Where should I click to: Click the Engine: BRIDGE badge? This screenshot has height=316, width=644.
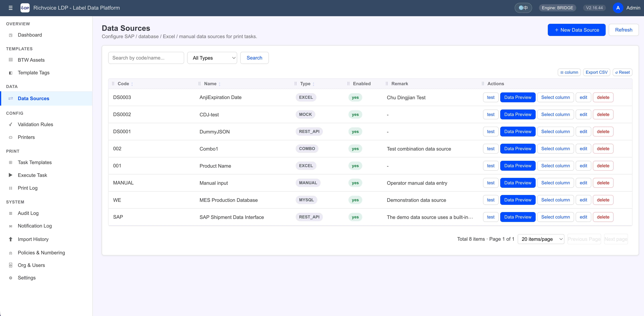pos(557,8)
